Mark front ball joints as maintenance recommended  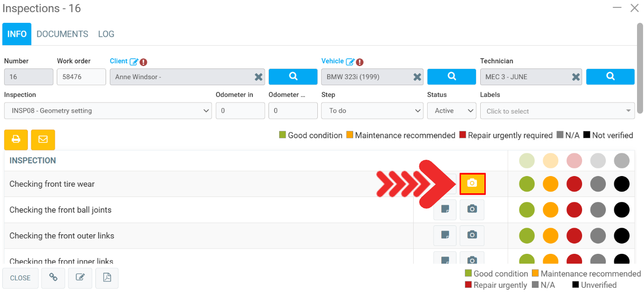(x=550, y=210)
